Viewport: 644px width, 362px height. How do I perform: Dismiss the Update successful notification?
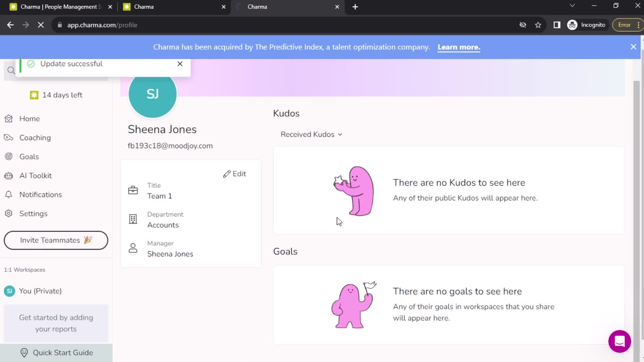(x=180, y=63)
